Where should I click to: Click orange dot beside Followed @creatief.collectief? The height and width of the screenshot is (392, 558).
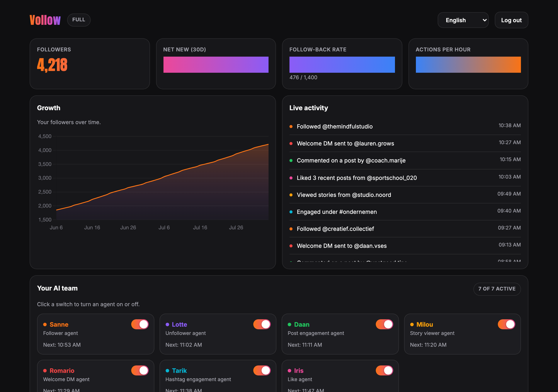click(291, 229)
